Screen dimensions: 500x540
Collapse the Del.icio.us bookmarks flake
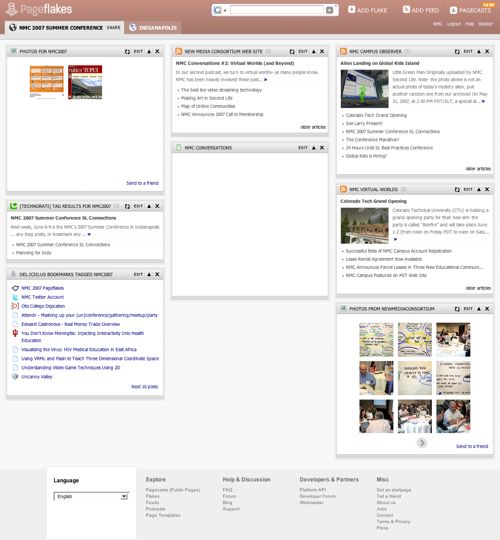(x=149, y=274)
